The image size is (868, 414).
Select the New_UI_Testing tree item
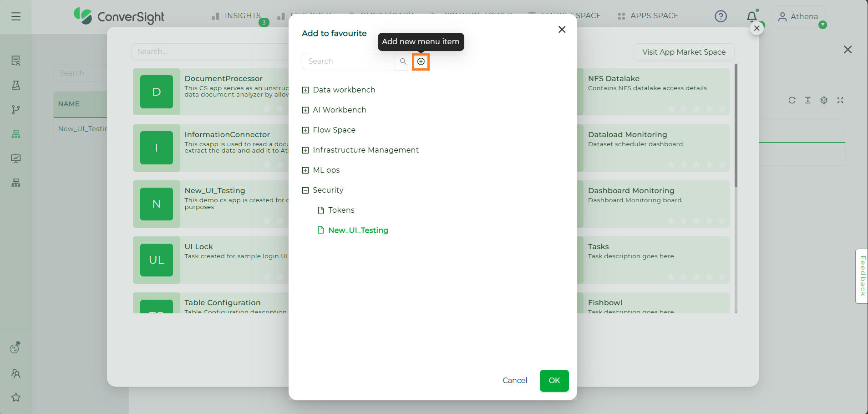click(x=358, y=230)
